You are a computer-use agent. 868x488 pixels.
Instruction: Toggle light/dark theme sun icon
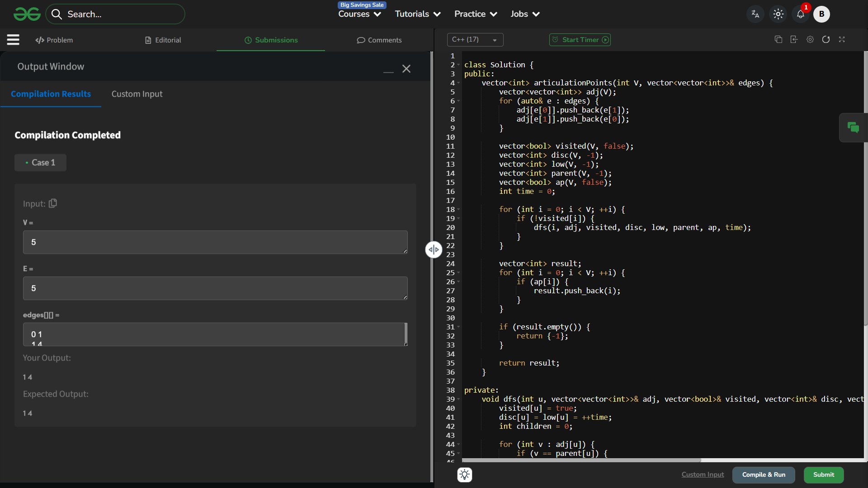[778, 14]
